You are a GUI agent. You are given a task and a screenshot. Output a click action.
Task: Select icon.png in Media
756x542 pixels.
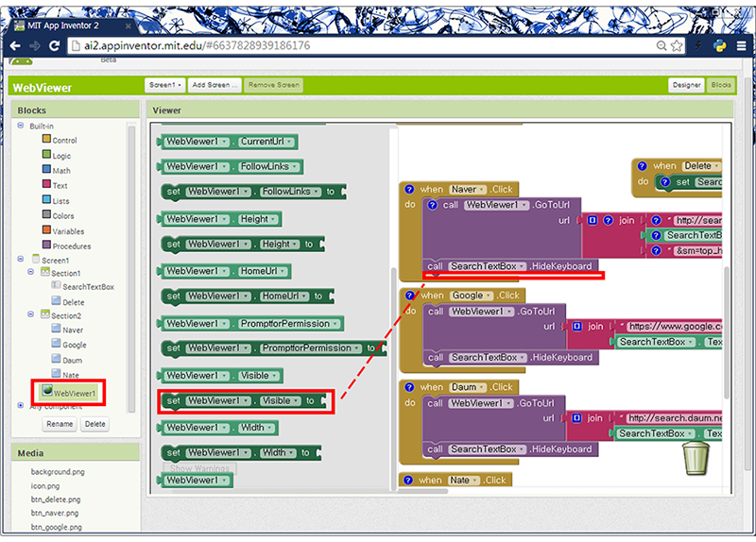click(45, 485)
